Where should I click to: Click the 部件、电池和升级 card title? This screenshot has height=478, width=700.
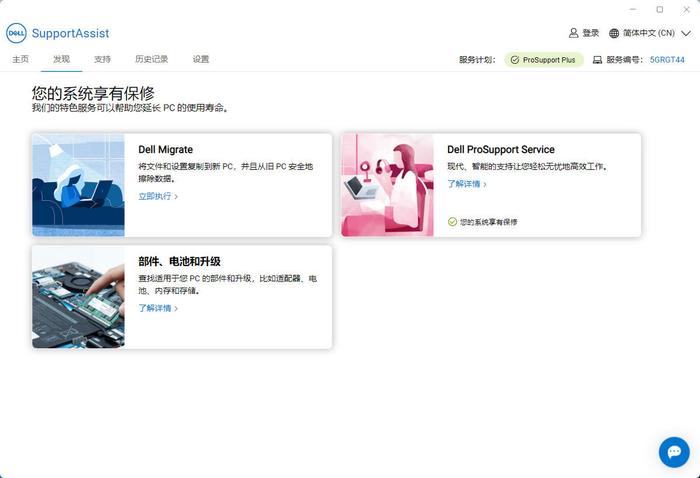(179, 262)
